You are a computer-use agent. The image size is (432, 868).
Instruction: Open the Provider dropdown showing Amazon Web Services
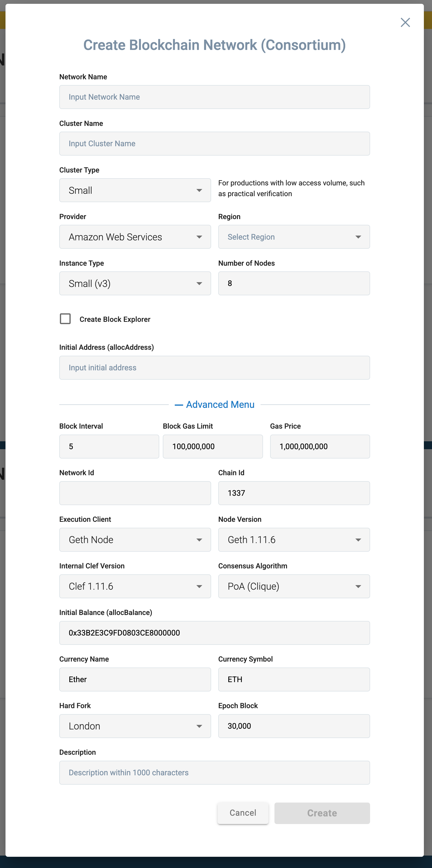(135, 237)
